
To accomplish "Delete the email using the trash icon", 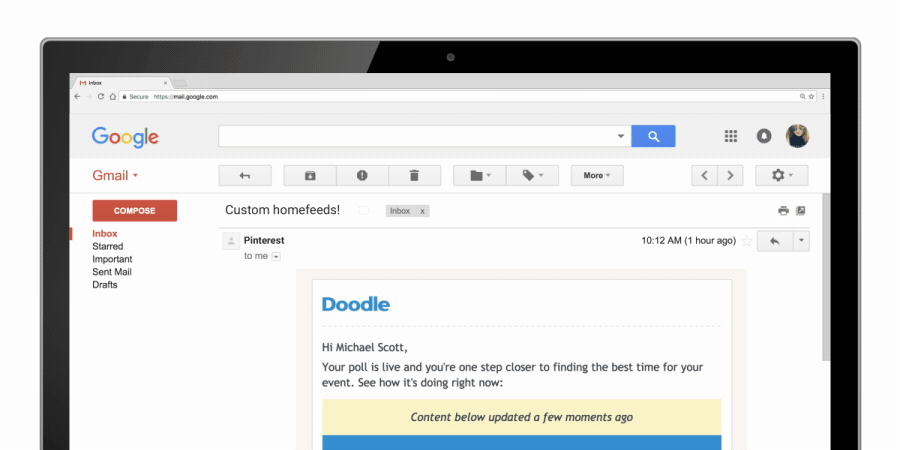I will [414, 176].
